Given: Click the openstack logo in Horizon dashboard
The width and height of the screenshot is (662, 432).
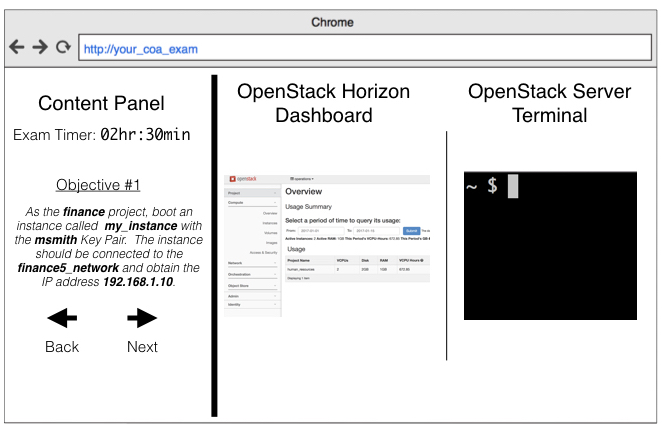Looking at the screenshot, I should pyautogui.click(x=243, y=179).
